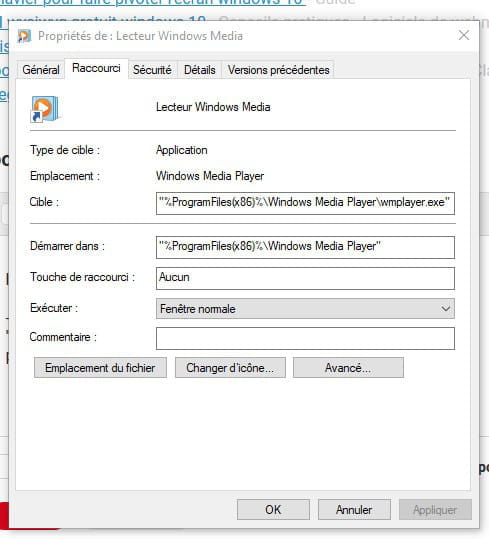Click the Windows Media Player shortcut icon
The width and height of the screenshot is (489, 539).
click(x=45, y=109)
